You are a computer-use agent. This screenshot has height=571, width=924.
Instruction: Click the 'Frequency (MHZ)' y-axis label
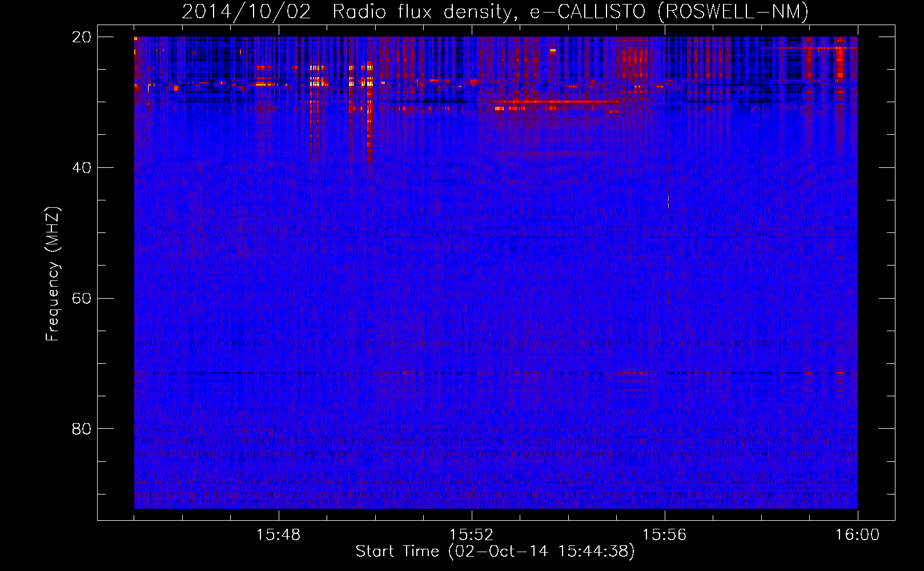tap(53, 274)
